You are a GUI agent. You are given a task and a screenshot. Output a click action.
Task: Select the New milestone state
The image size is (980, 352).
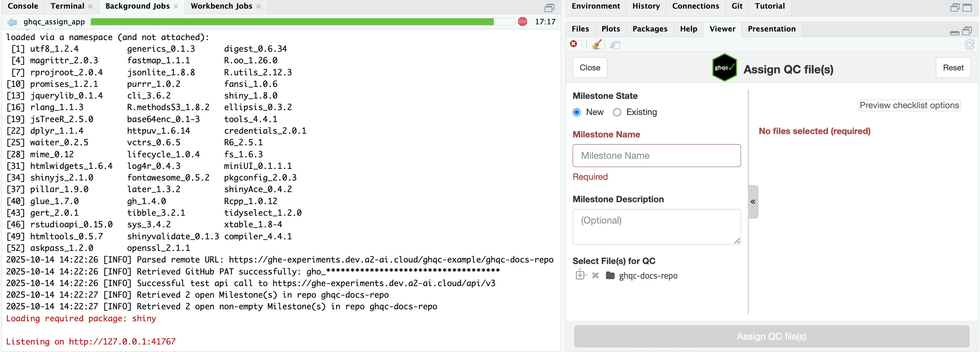tap(577, 112)
